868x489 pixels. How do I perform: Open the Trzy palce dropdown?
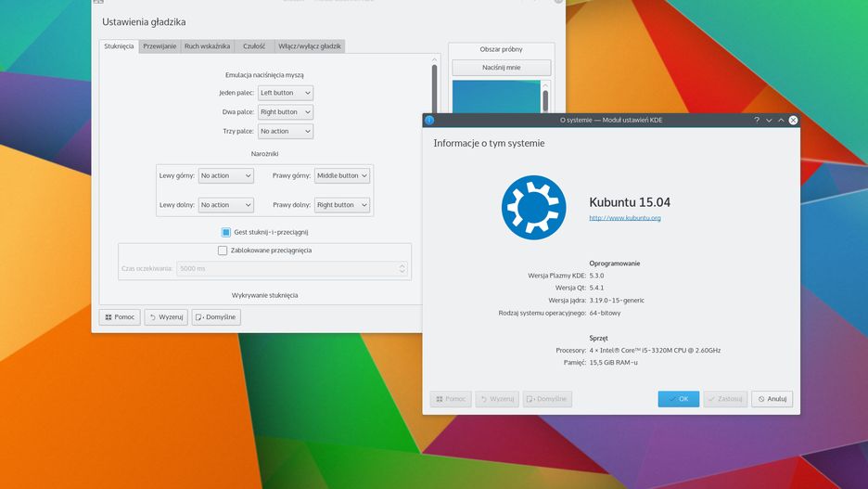click(285, 131)
